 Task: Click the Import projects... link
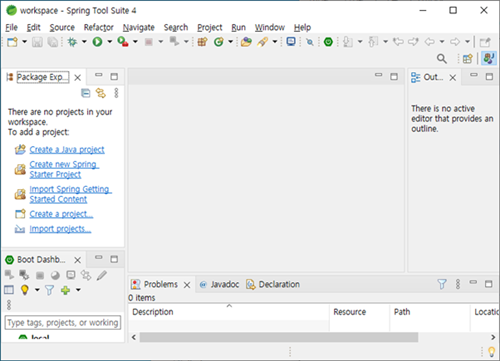tap(60, 229)
